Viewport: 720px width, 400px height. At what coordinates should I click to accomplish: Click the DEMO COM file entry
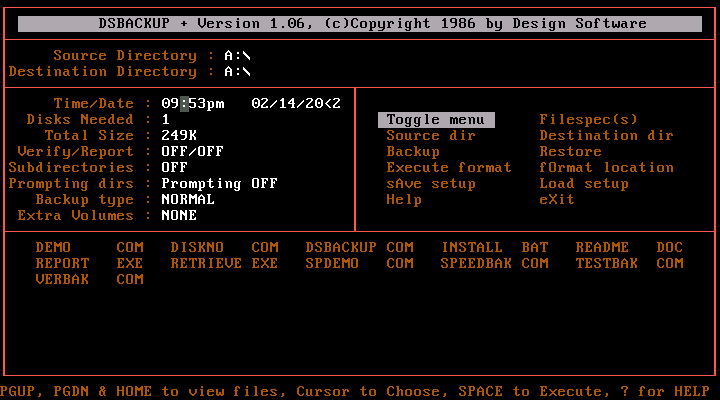[90, 248]
